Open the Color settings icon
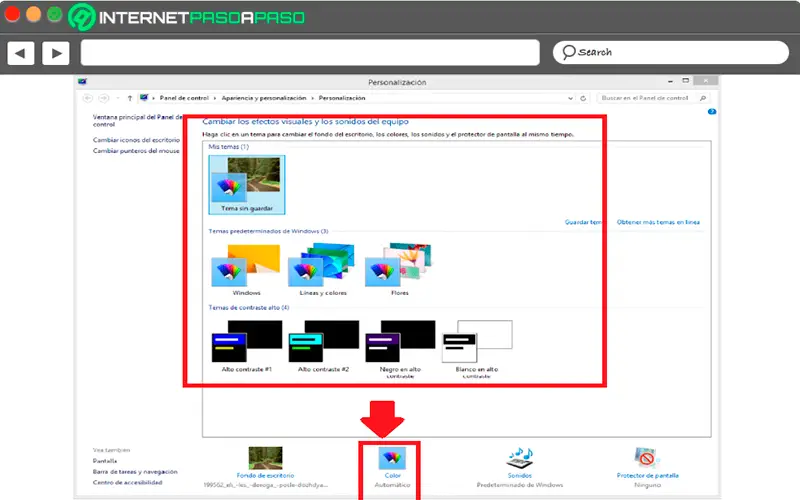Image resolution: width=800 pixels, height=500 pixels. tap(392, 458)
